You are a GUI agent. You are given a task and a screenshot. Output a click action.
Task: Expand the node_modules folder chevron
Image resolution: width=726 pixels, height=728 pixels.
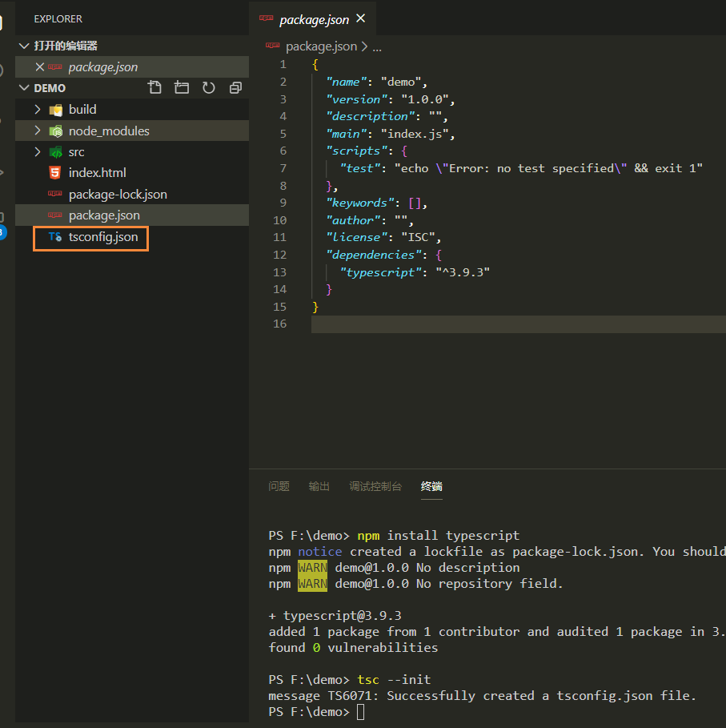38,131
